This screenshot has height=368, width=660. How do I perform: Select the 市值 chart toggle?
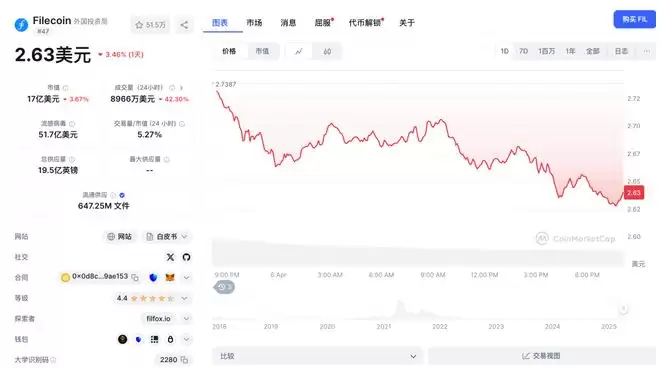tap(262, 51)
